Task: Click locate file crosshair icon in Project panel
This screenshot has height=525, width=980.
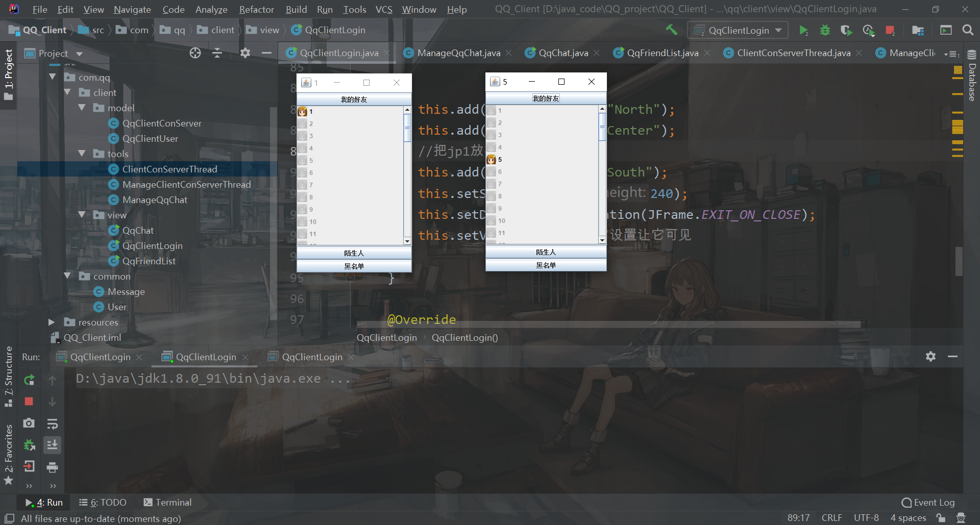Action: pyautogui.click(x=195, y=53)
